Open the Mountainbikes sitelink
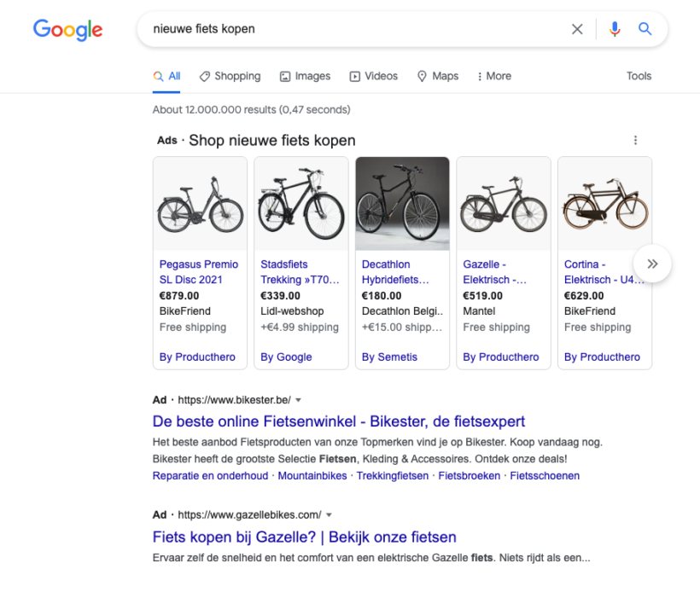This screenshot has height=592, width=700. (312, 476)
